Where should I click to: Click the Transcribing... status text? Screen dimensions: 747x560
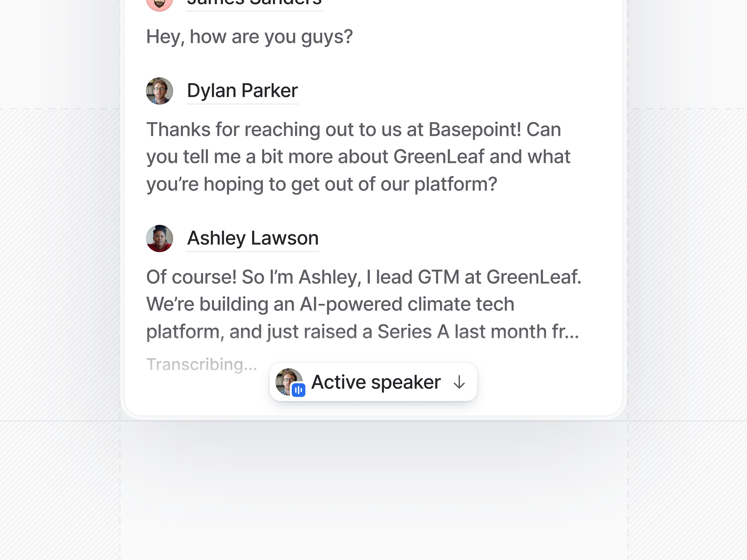click(x=202, y=365)
